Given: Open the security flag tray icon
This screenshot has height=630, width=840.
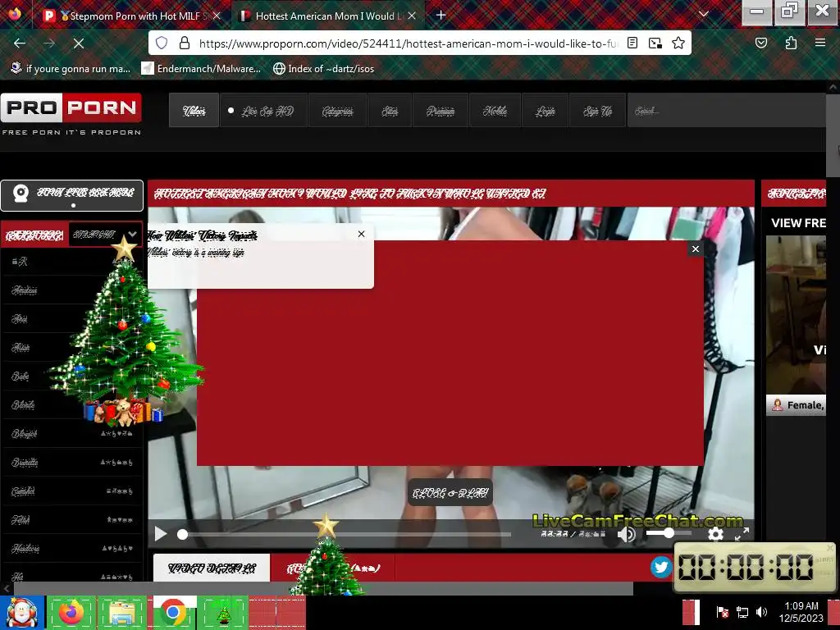Looking at the screenshot, I should [x=722, y=612].
